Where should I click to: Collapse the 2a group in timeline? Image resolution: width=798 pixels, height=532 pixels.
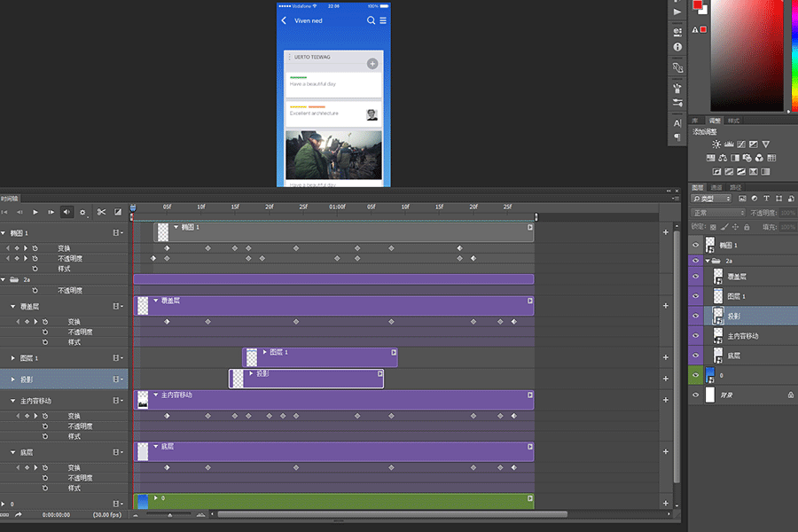pos(3,279)
